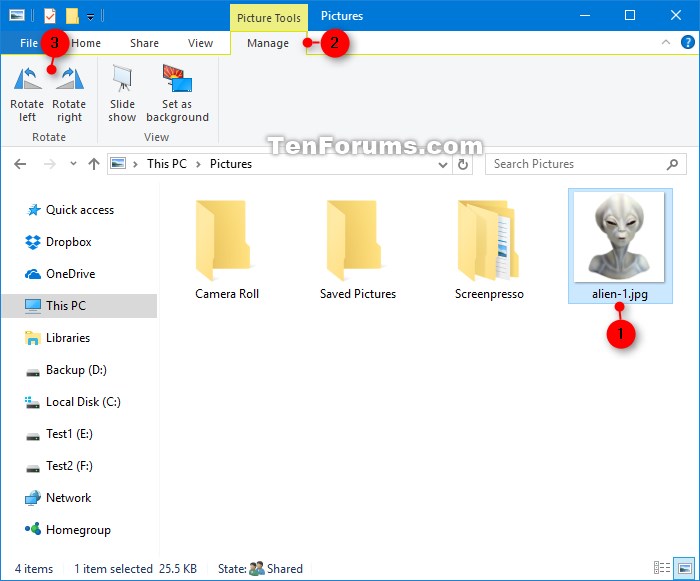Select Backup (D:) drive
The width and height of the screenshot is (700, 581).
pyautogui.click(x=79, y=370)
